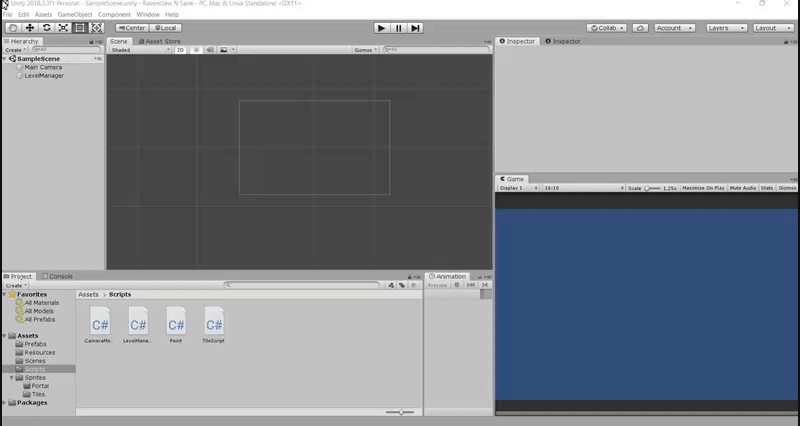Click the Step frame button

[415, 28]
